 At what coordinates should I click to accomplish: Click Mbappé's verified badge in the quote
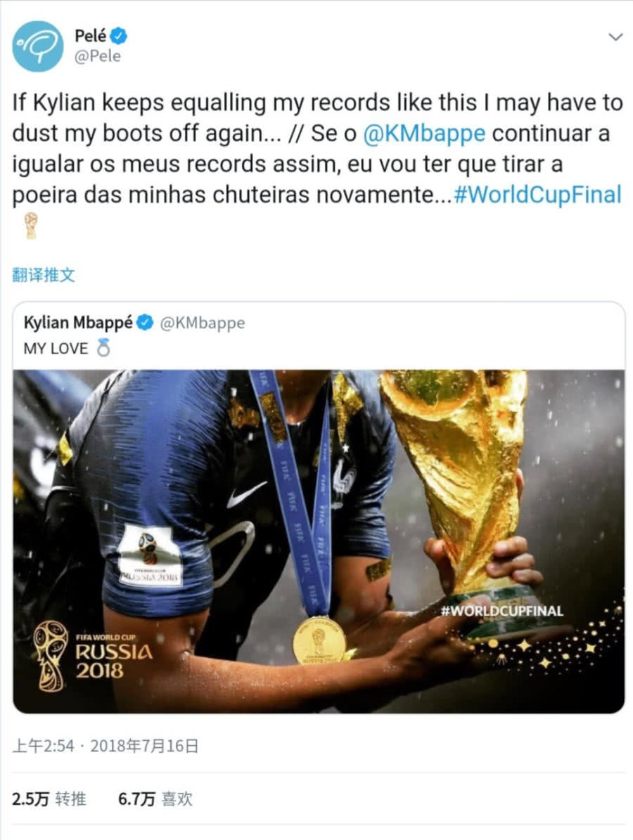tap(145, 323)
